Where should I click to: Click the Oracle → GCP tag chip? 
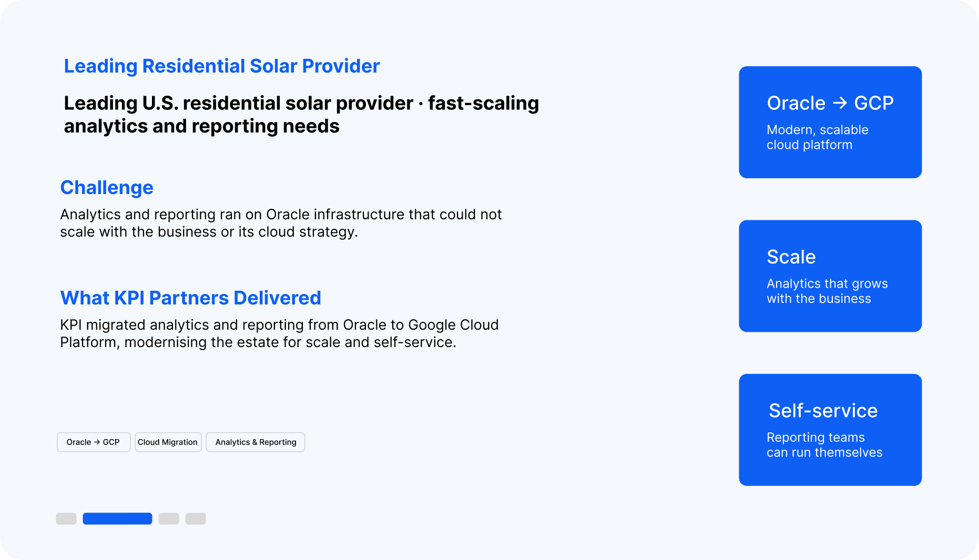click(x=94, y=442)
